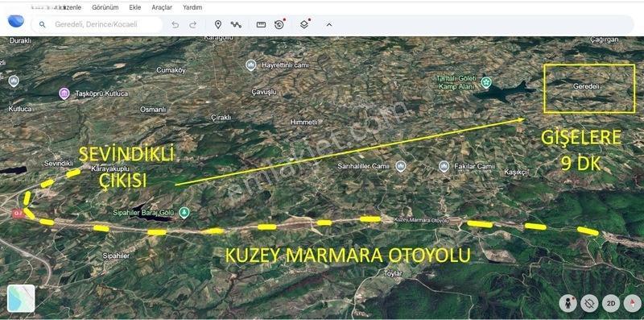Click the Durakli place label
The image size is (644, 320).
point(20,41)
